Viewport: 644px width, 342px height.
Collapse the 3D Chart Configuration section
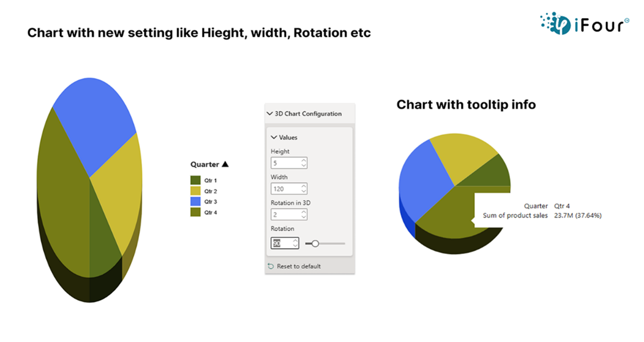(270, 113)
